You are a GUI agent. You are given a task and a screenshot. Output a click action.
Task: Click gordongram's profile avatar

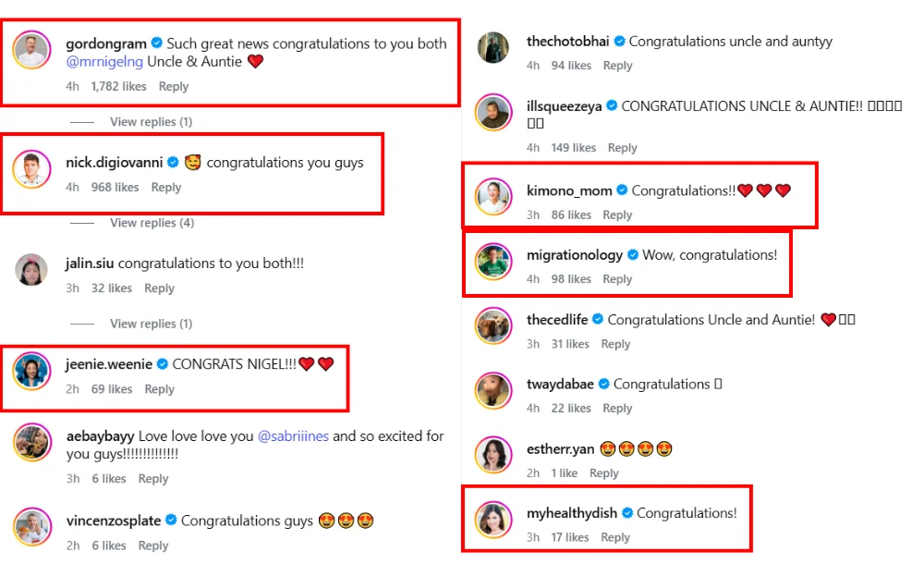pos(30,50)
